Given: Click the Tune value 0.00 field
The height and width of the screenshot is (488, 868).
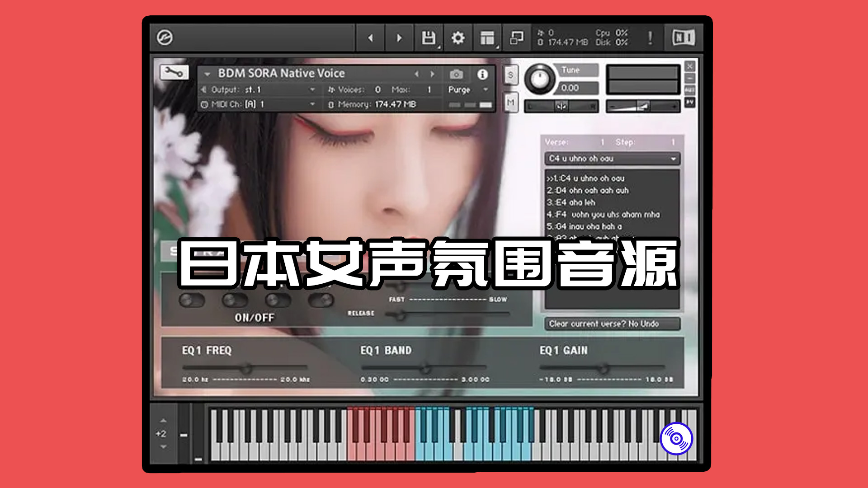Looking at the screenshot, I should pos(577,88).
